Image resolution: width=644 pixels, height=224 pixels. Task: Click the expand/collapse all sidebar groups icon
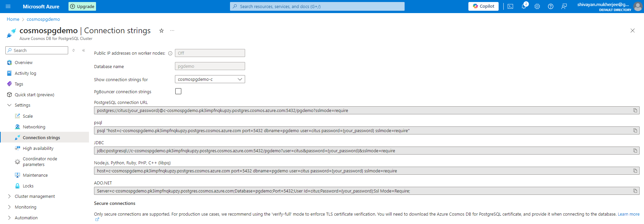[74, 50]
